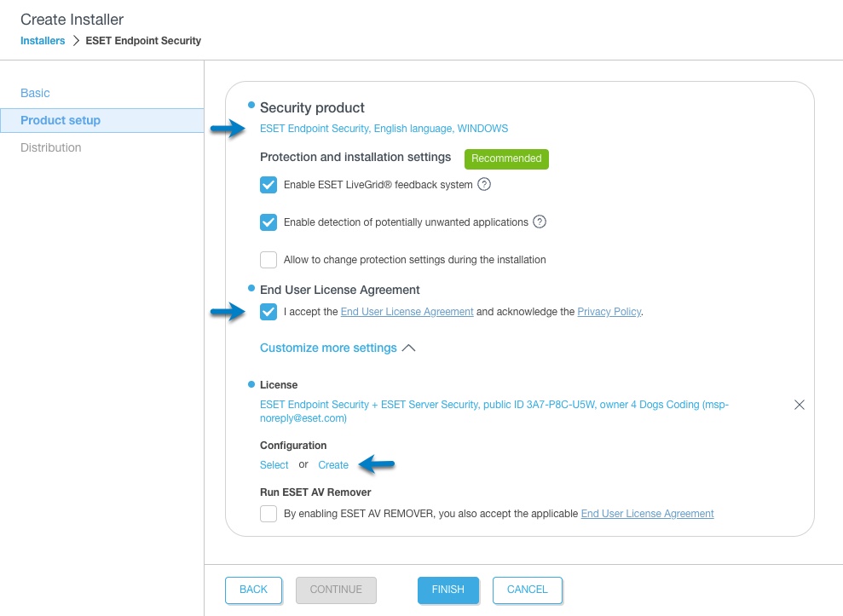843x616 pixels.
Task: Enable ESET AV Remover
Action: (x=268, y=514)
